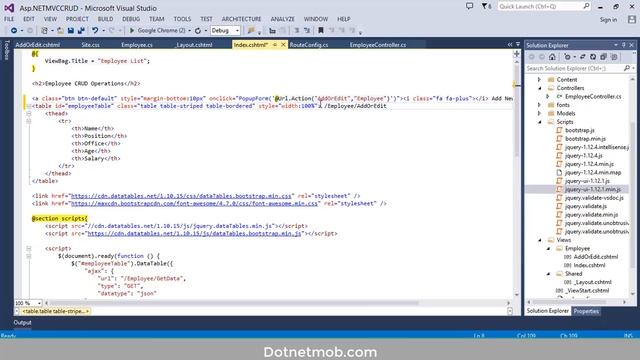Undo the last edit via Undo icon
The image size is (640, 360).
coord(95,31)
